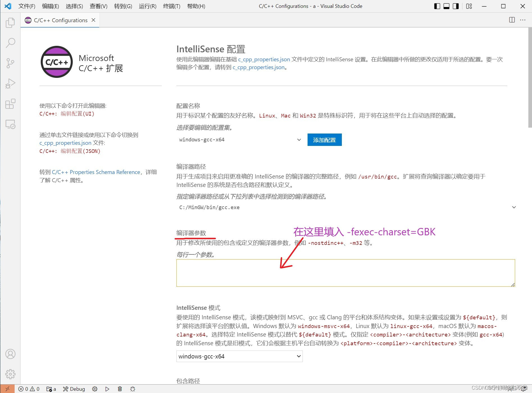Expand the compiler path dropdown arrow
Viewport: 532px width, 393px height.
(514, 207)
